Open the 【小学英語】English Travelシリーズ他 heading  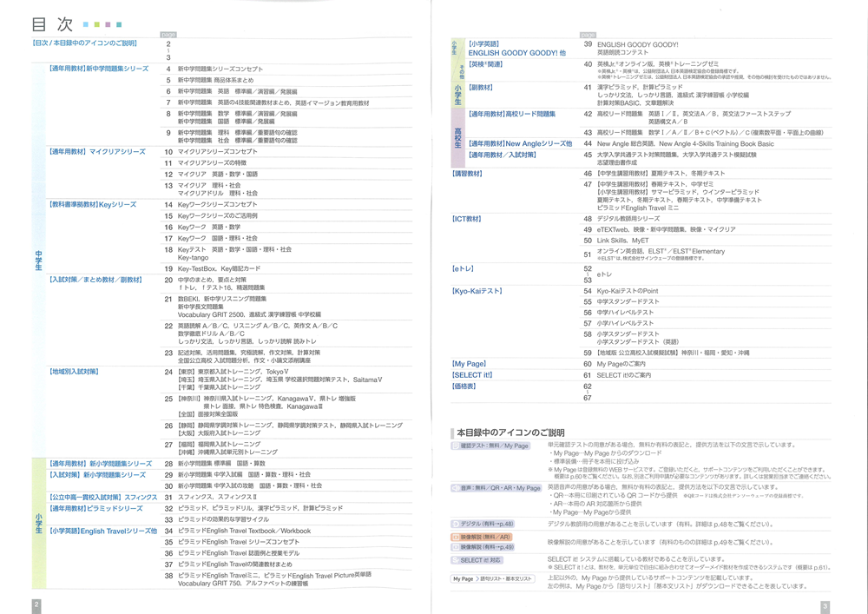click(x=103, y=531)
